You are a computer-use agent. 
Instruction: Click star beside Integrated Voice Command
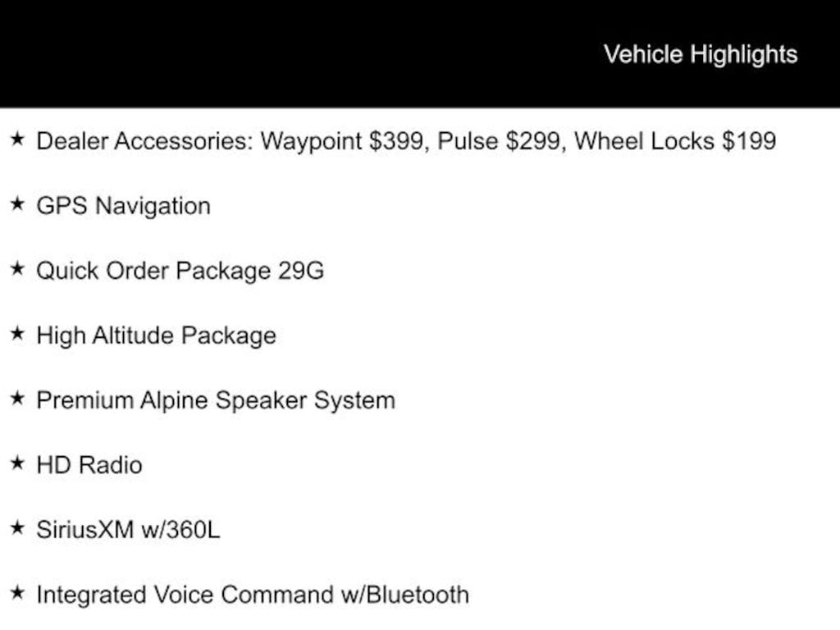click(18, 593)
